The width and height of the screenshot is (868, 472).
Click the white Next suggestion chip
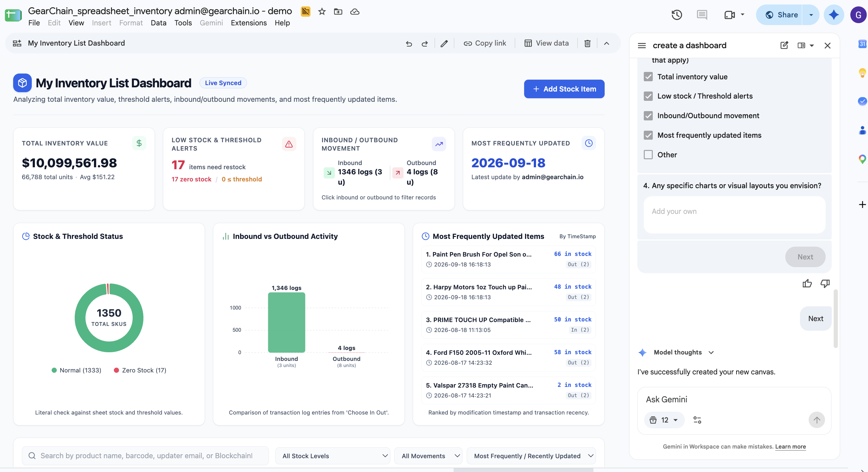(815, 319)
